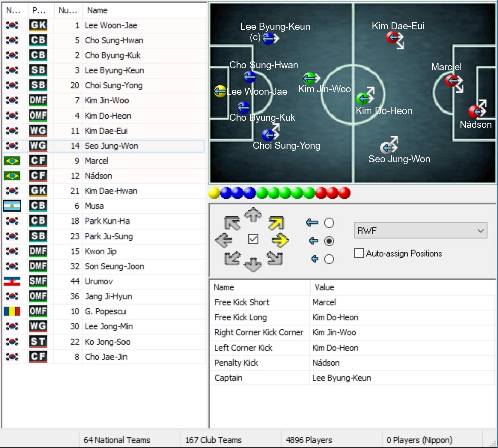498x448 pixels.
Task: Click GK position badge for Kim Dae-Hwan
Action: tap(38, 191)
